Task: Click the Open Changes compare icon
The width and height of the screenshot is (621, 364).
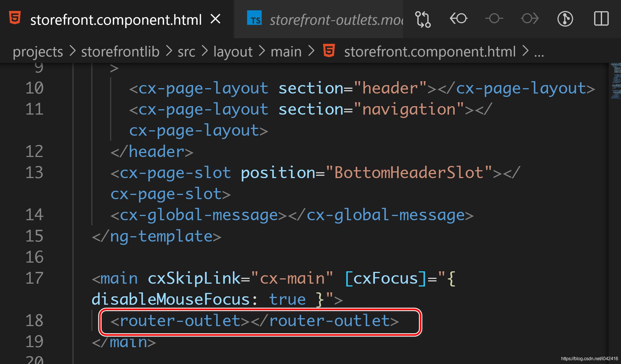Action: click(x=423, y=19)
